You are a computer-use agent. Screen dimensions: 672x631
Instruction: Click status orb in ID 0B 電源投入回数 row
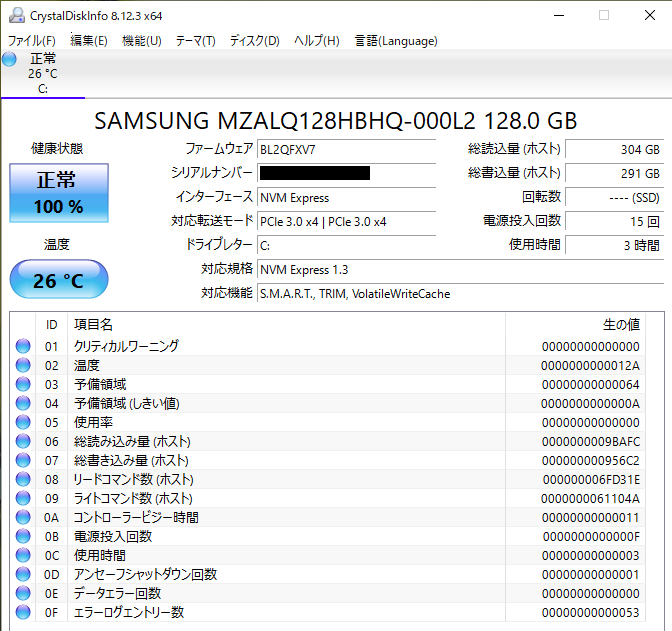coord(23,536)
